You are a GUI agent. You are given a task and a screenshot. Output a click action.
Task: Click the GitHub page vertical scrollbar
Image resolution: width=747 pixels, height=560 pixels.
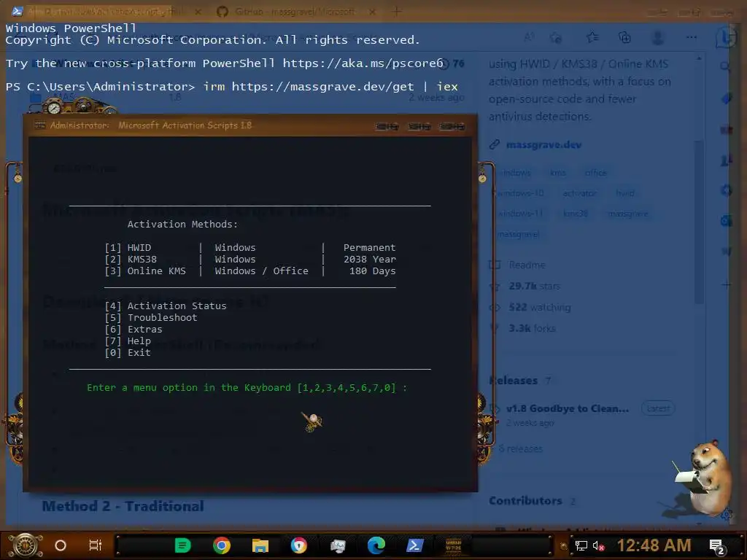click(699, 222)
